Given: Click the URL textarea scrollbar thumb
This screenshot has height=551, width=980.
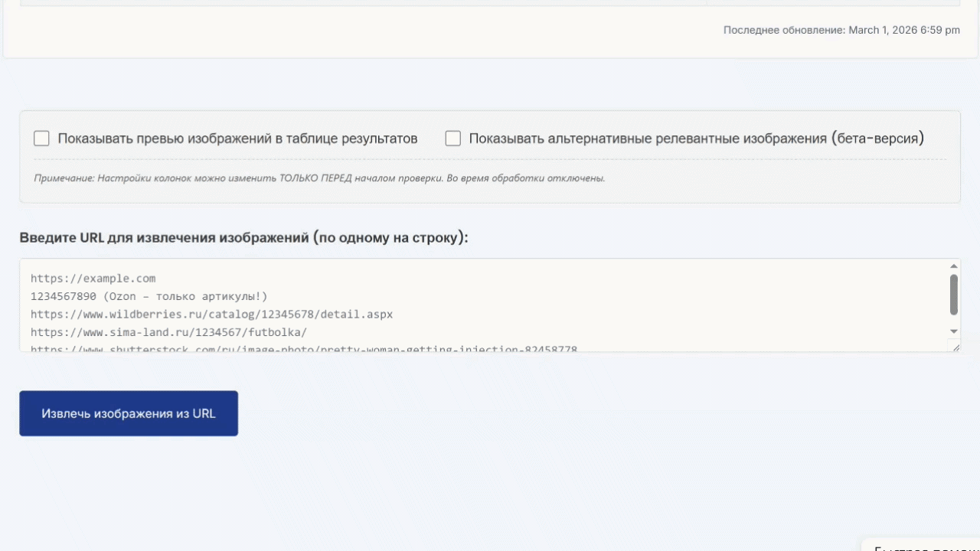Looking at the screenshot, I should 954,295.
